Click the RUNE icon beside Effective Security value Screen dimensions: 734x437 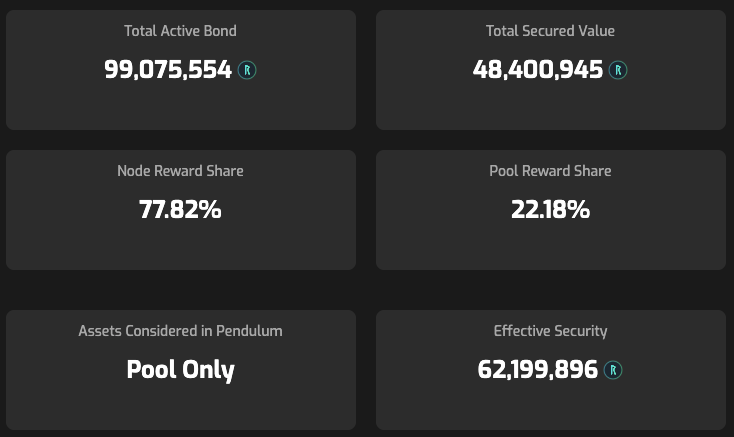click(x=613, y=370)
